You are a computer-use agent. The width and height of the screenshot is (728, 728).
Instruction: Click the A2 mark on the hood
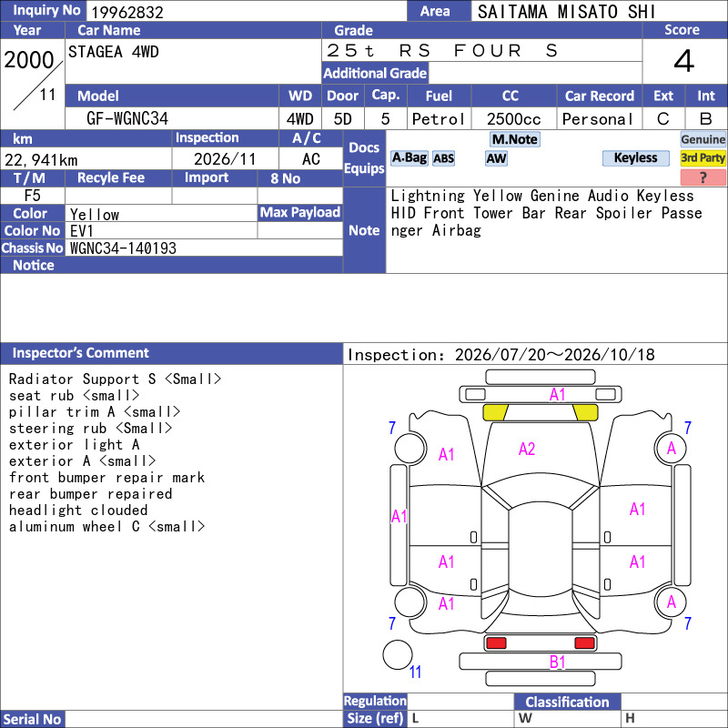527,449
